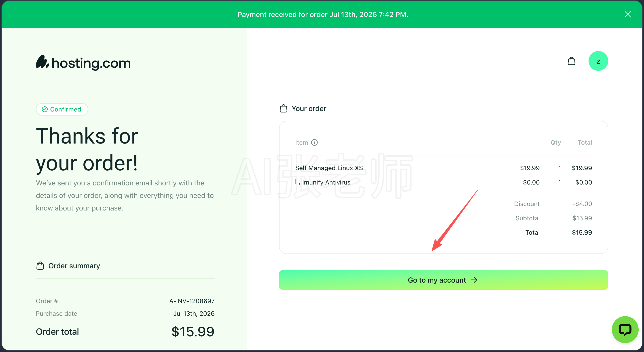Click the green checkmark in Confirmed badge
This screenshot has width=644, height=352.
click(x=44, y=109)
